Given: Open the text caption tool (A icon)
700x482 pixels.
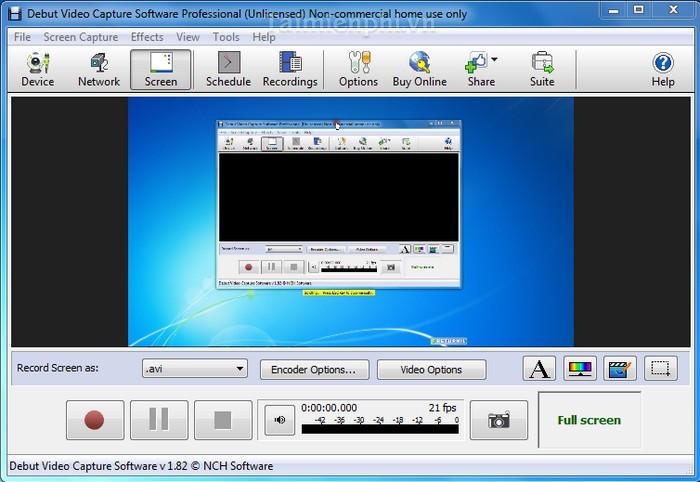Looking at the screenshot, I should [539, 369].
